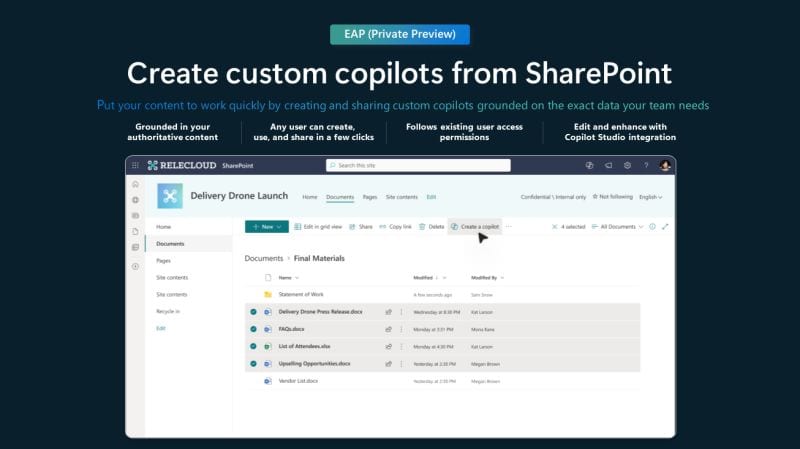Deselect the FAQs.docx checkmark

tap(253, 329)
